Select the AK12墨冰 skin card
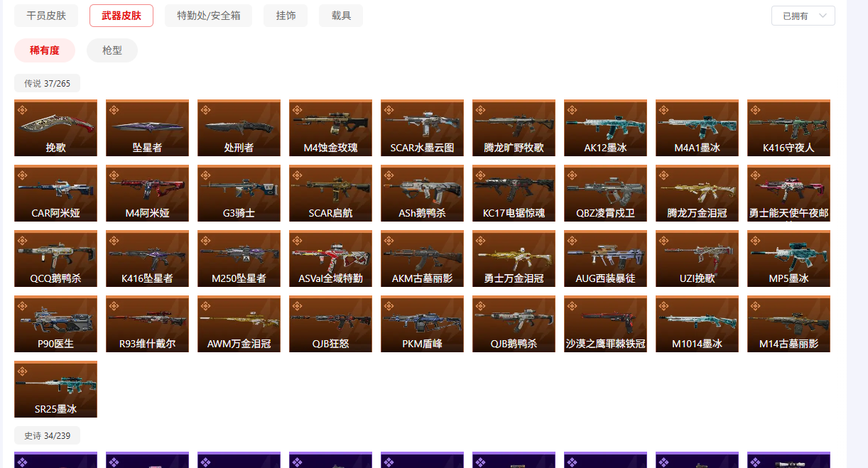This screenshot has height=468, width=868. (605, 128)
